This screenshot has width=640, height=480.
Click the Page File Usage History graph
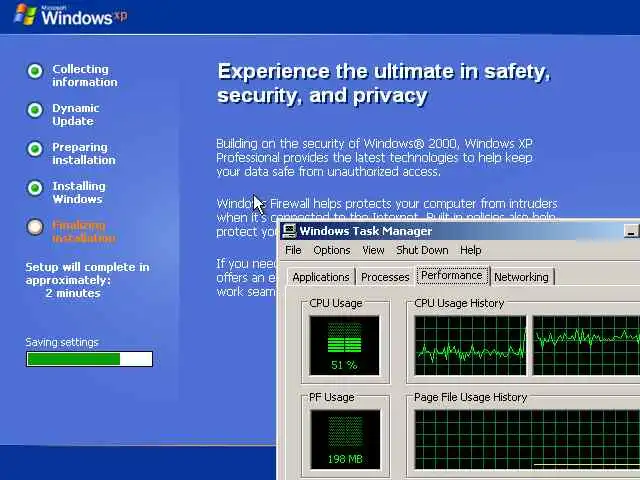click(x=527, y=440)
